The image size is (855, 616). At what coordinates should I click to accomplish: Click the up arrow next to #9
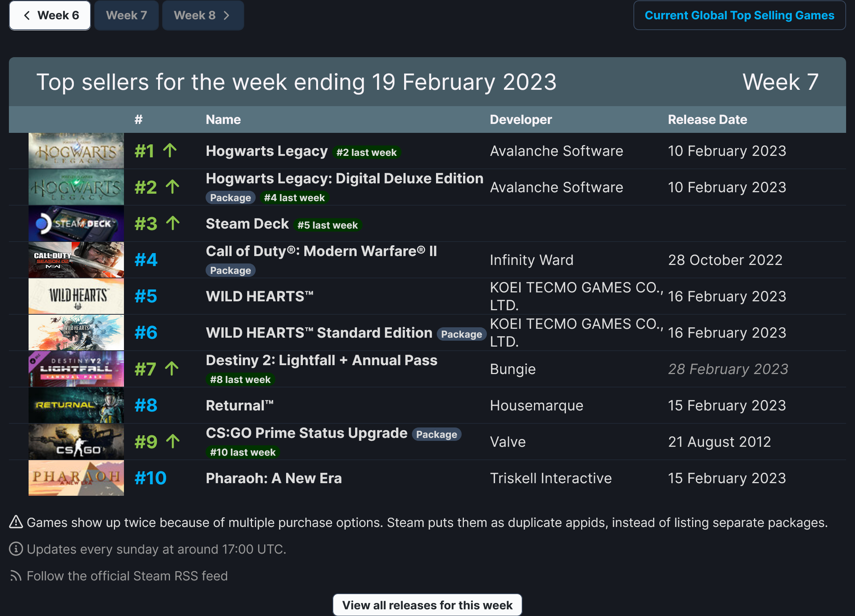tap(173, 441)
